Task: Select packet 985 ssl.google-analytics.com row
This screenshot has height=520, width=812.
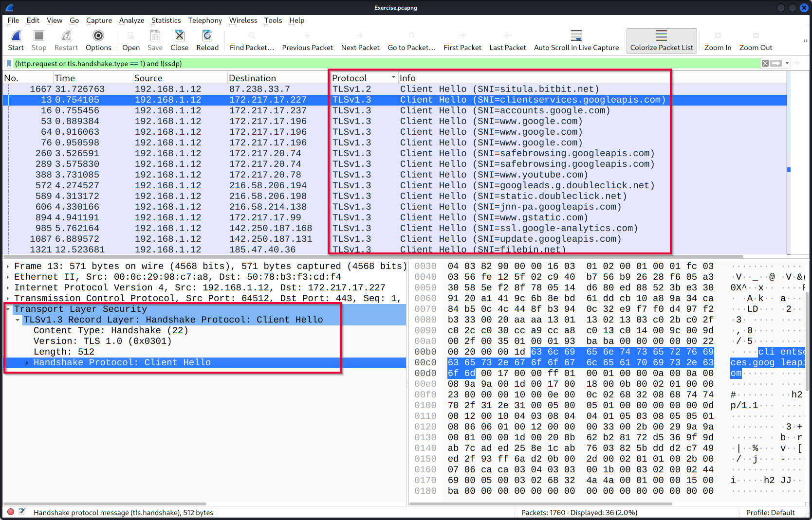Action: pos(394,228)
